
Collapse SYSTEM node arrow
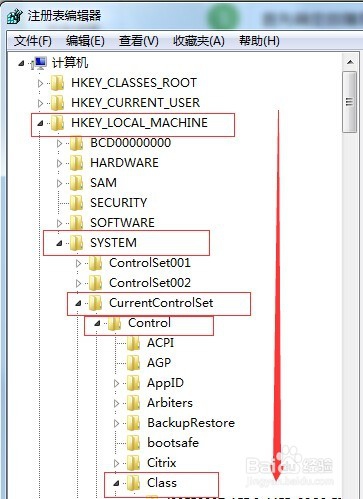59,243
